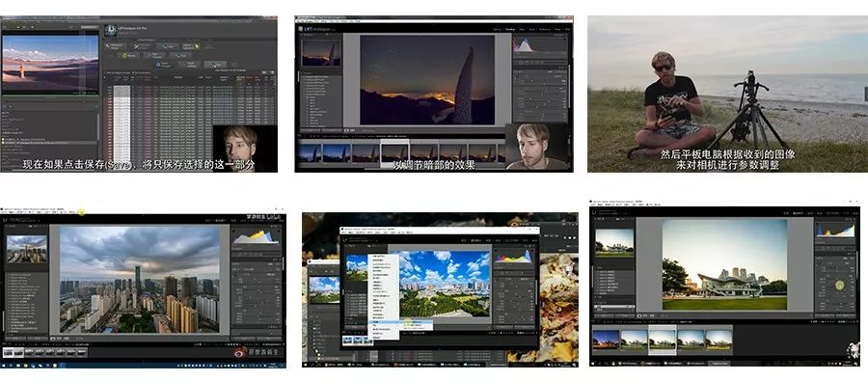Click the loupe view icon below the city skyline photo
This screenshot has width=868, height=382.
point(54,338)
